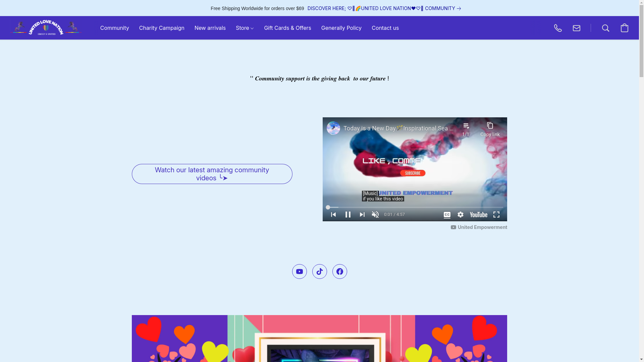
Task: Open the search magnifier icon
Action: (x=605, y=28)
